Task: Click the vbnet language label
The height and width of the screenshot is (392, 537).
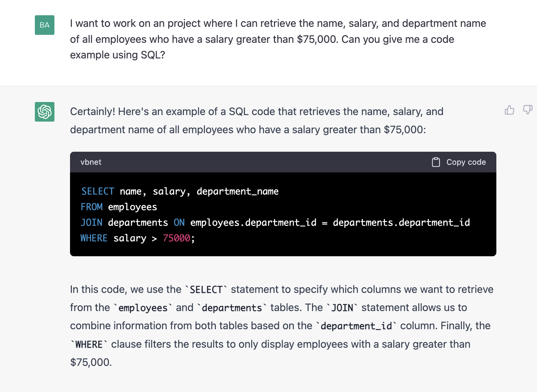Action: pyautogui.click(x=91, y=162)
